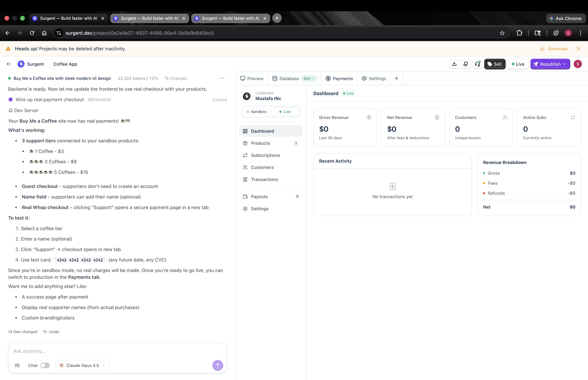Click the download icon in project header

click(454, 64)
